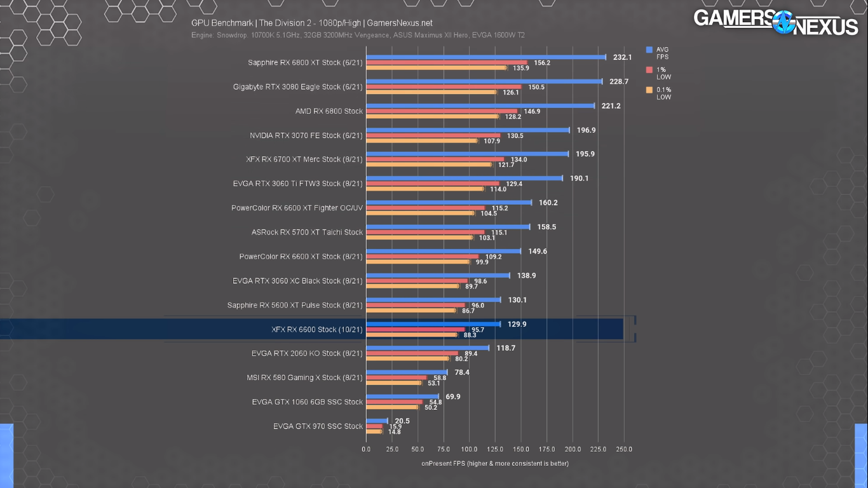Click the orange 0.1% LOW legend swatch
The width and height of the screenshot is (868, 488).
click(x=649, y=90)
